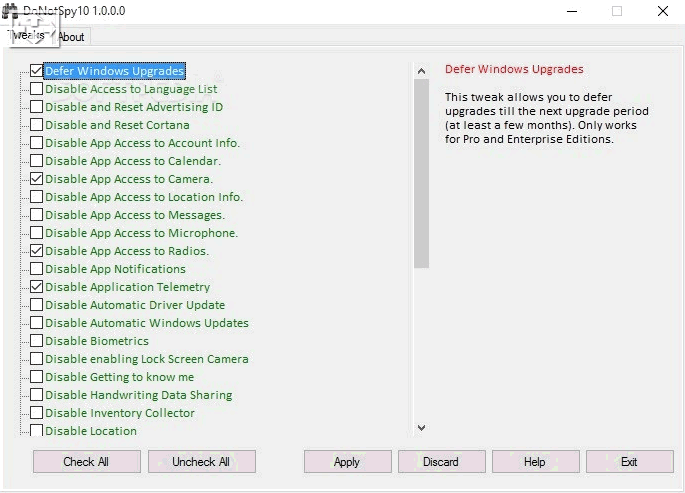Uncheck Disable App Access to Radios checkbox

click(37, 251)
